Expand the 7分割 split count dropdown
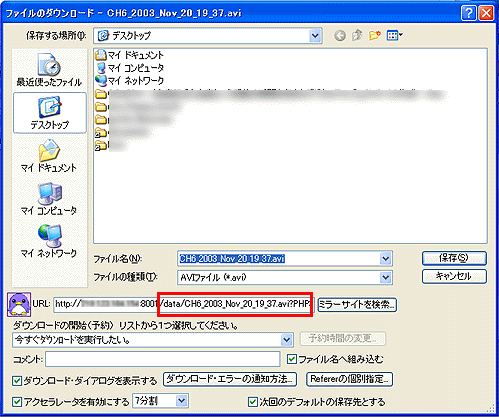The image size is (499, 417). click(181, 401)
